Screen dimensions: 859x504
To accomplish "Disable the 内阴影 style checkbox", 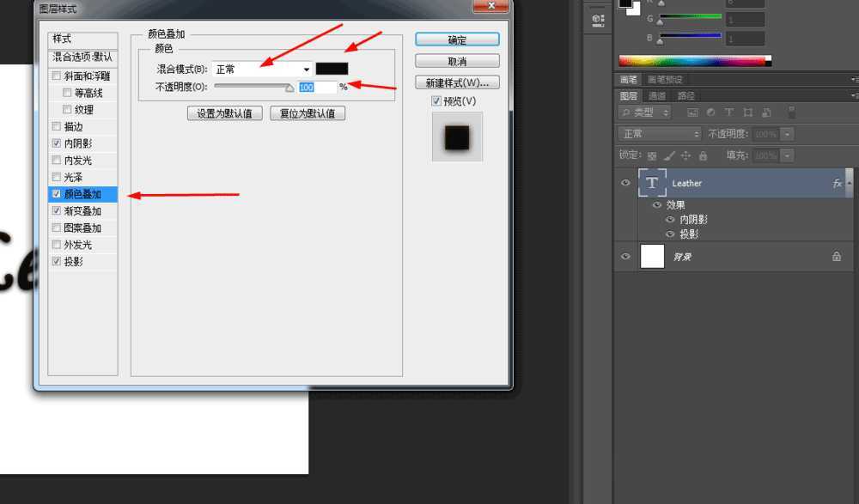I will (x=56, y=143).
